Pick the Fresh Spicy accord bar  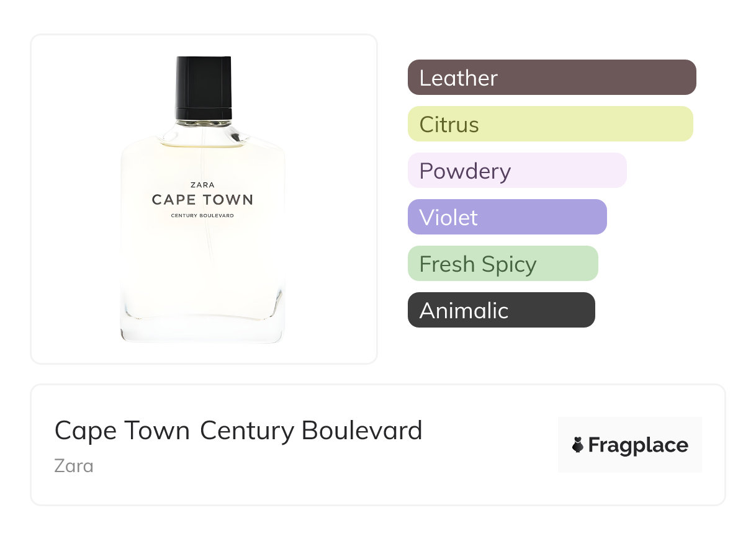click(x=502, y=264)
